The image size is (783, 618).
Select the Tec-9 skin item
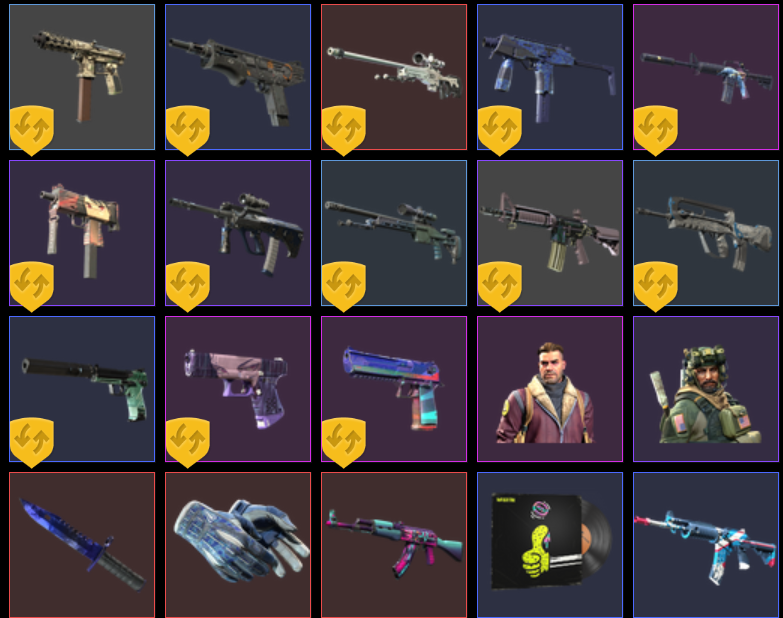tap(82, 77)
